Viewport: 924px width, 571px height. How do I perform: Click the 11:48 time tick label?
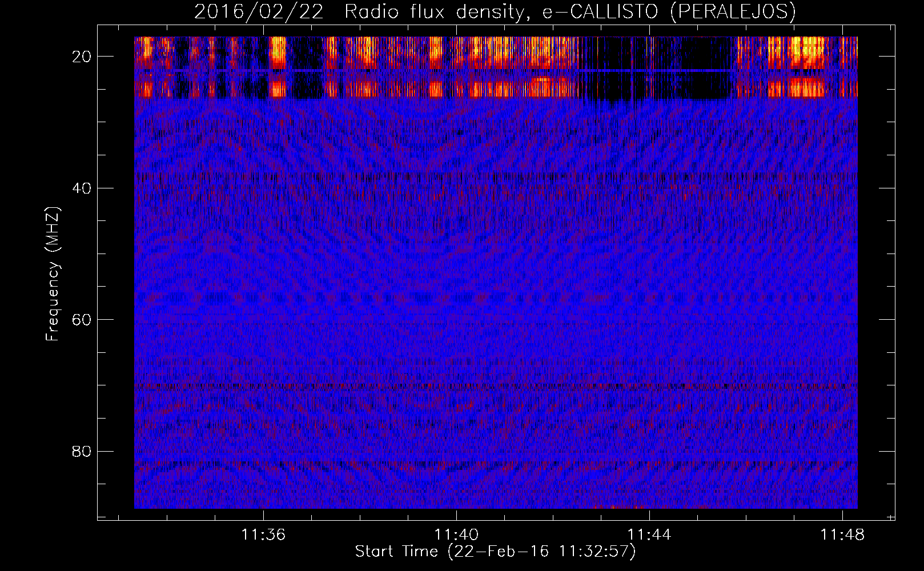point(842,535)
